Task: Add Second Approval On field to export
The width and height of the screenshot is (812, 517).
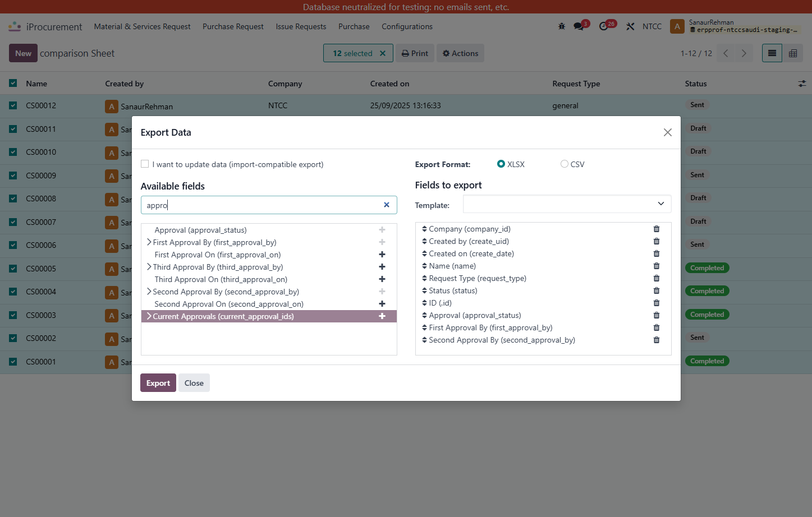Action: 382,304
